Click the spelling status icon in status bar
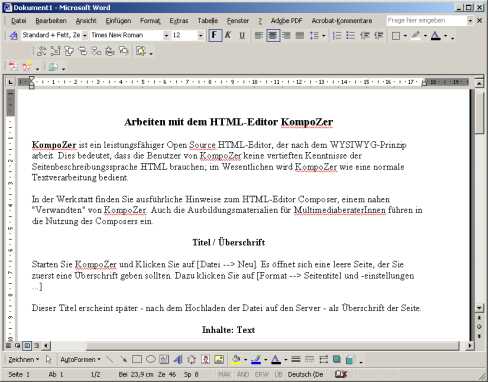 tap(340, 374)
